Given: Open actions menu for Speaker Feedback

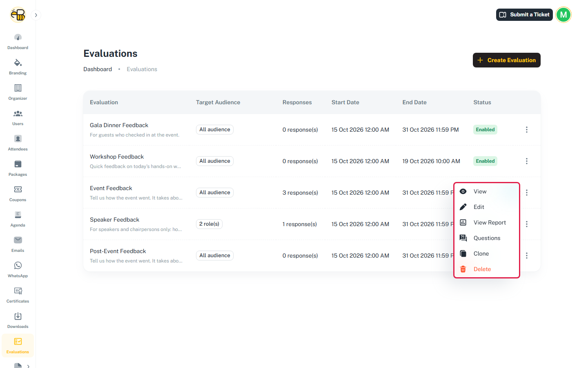Looking at the screenshot, I should pos(527,224).
